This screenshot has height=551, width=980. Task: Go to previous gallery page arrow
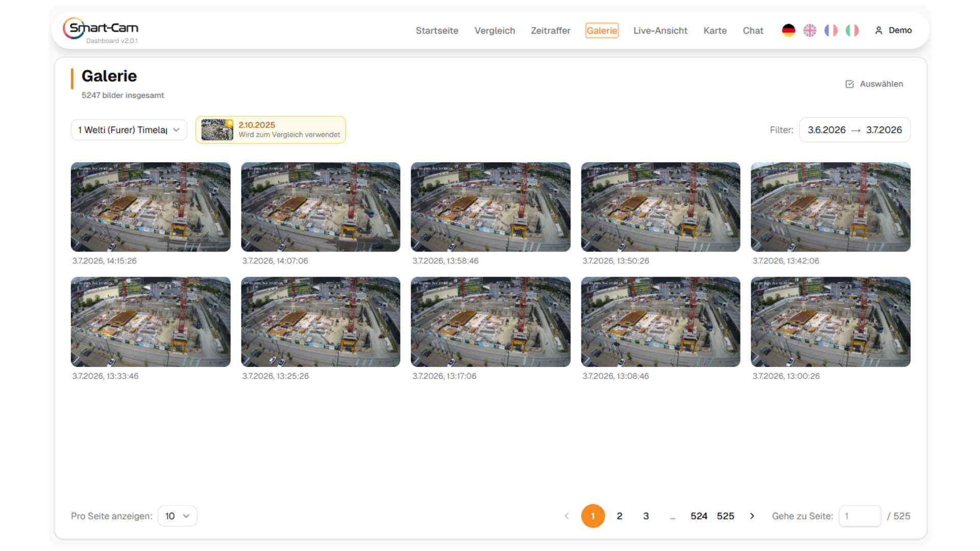click(x=567, y=516)
